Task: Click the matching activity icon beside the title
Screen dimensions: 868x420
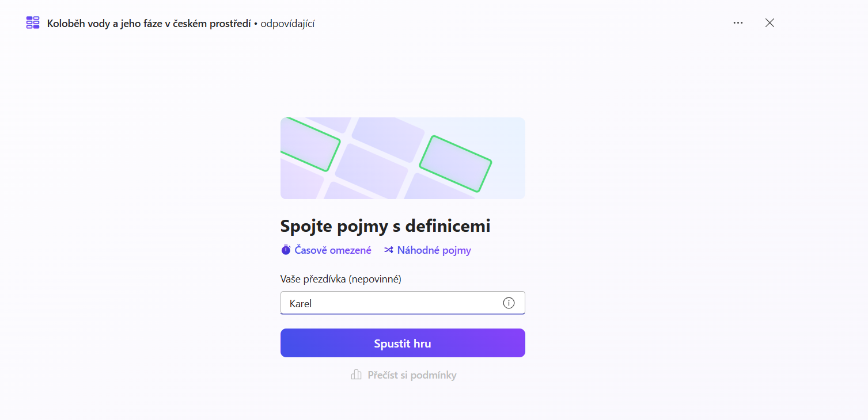Action: pyautogui.click(x=33, y=23)
